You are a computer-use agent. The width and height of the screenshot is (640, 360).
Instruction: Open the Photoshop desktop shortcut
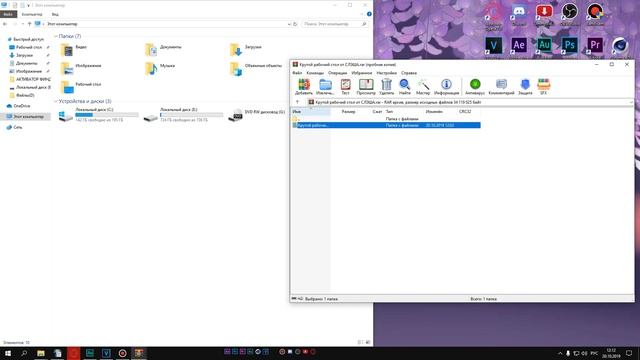[569, 47]
